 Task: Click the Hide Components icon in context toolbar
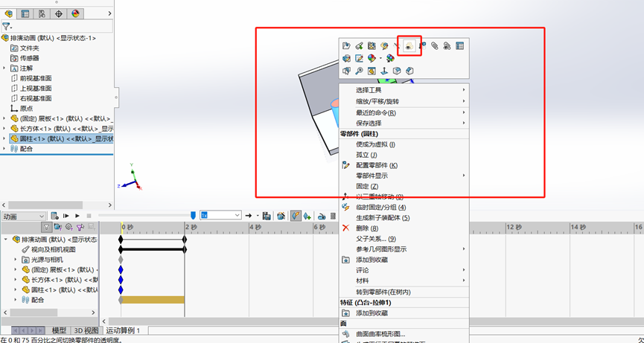(396, 45)
